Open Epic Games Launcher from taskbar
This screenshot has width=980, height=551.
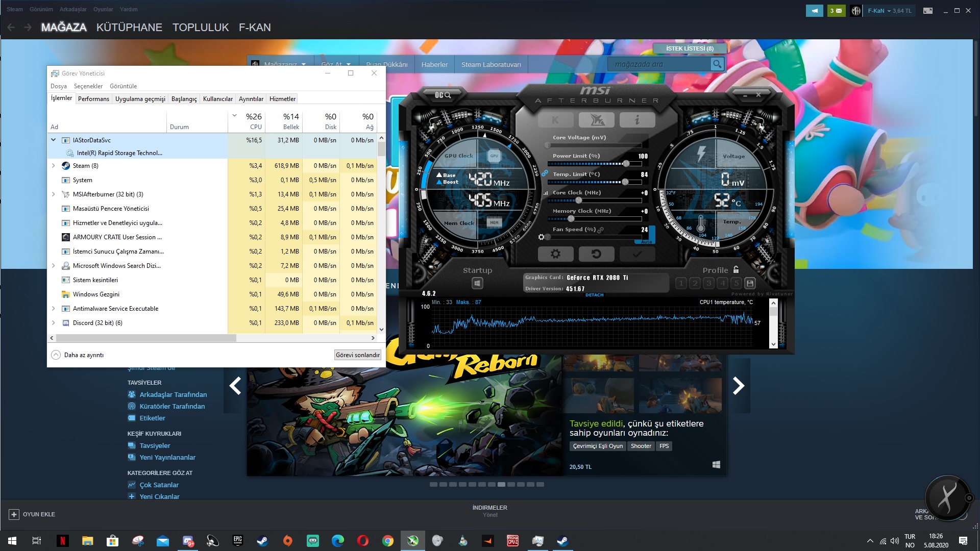(238, 541)
